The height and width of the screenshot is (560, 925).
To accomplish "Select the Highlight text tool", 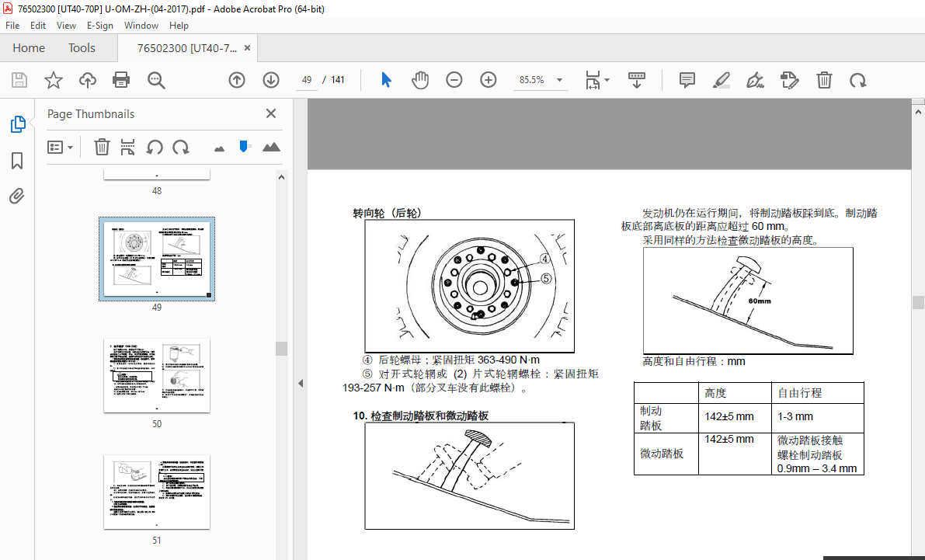I will pos(721,80).
